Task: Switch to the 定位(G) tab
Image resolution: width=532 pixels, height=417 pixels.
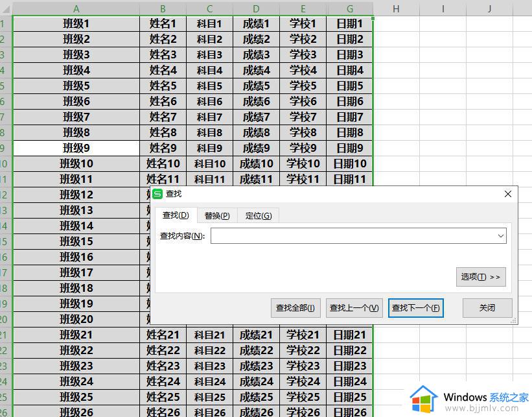Action: (259, 215)
